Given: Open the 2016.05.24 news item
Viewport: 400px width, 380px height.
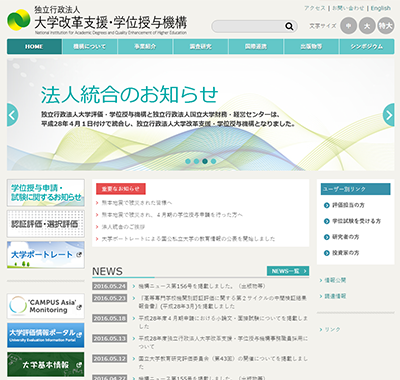Looking at the screenshot, I should point(202,286).
